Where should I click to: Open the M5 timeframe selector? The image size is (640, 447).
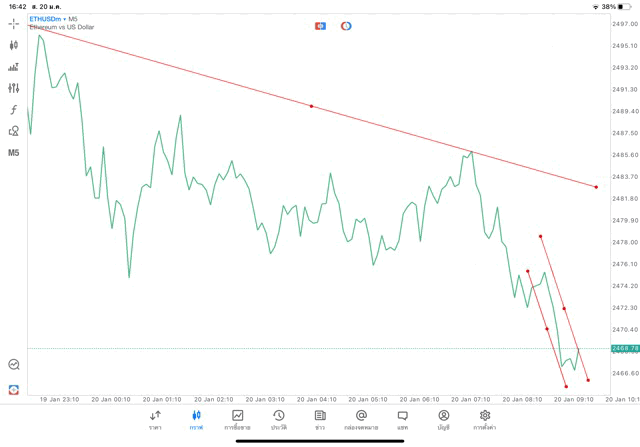(x=14, y=153)
